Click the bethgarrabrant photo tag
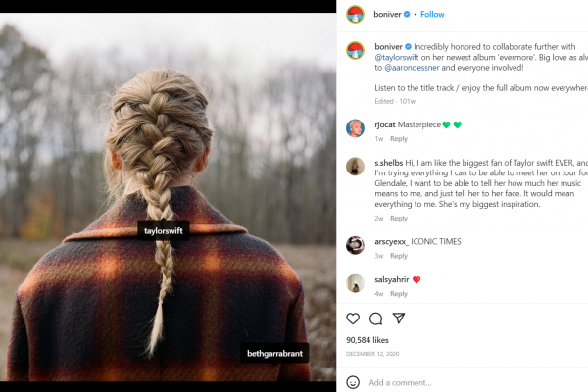Screen dimensions: 588x392 point(274,353)
